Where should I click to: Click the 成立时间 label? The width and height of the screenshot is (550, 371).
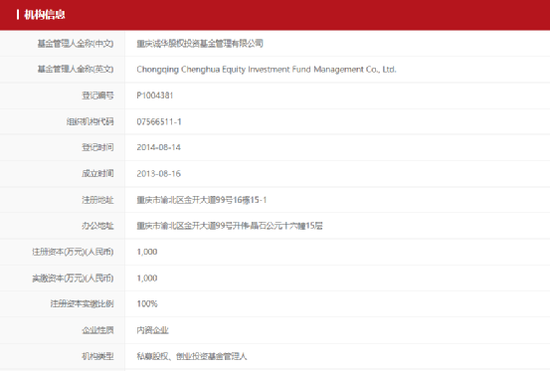pyautogui.click(x=98, y=173)
